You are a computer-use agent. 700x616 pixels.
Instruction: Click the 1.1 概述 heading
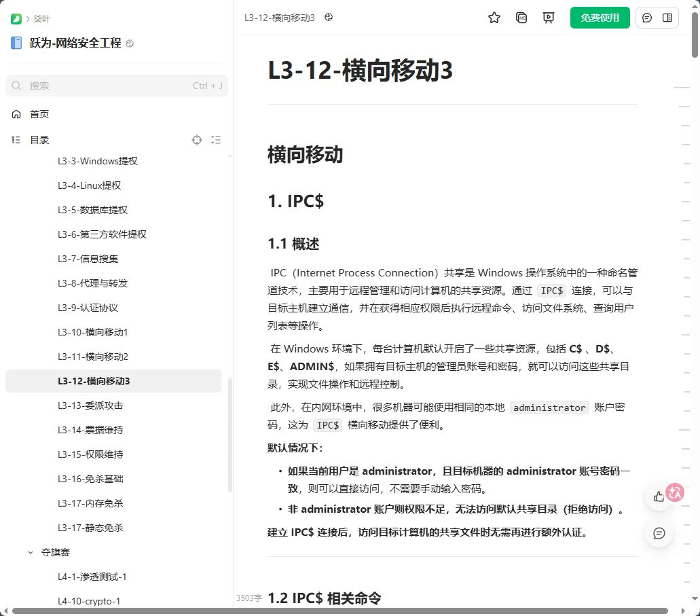click(x=293, y=244)
